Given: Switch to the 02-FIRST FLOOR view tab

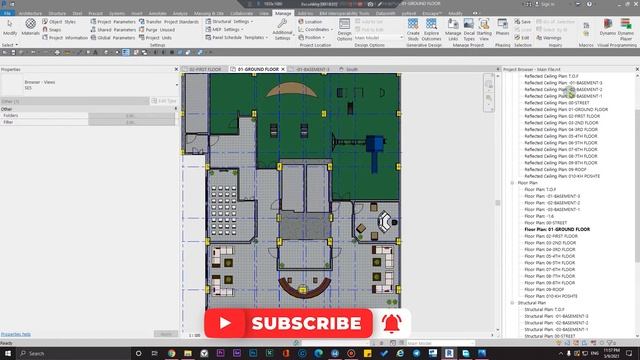Looking at the screenshot, I should point(204,69).
